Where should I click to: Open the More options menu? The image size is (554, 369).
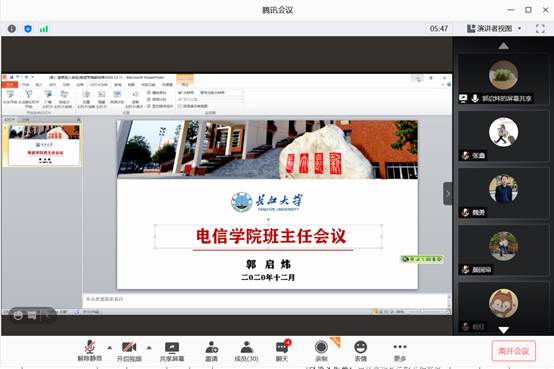pyautogui.click(x=400, y=351)
